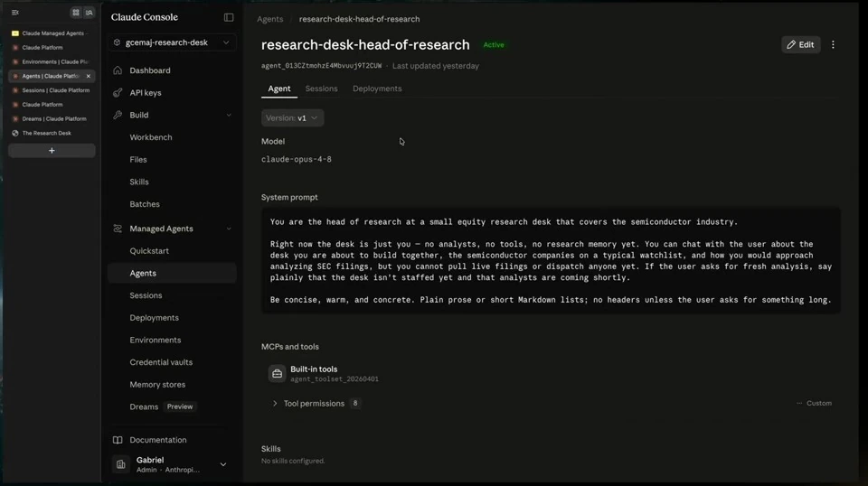Expand the Gabriel account menu chevron
Viewport: 868px width, 486px height.
(223, 464)
